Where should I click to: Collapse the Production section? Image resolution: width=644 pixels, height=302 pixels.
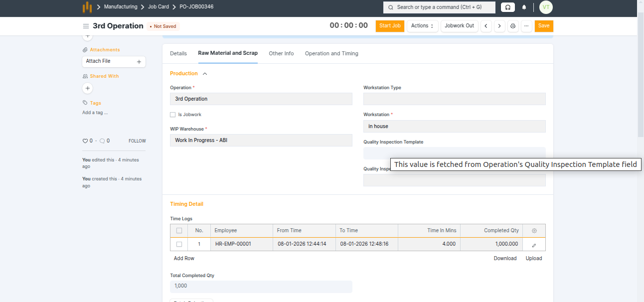coord(204,74)
